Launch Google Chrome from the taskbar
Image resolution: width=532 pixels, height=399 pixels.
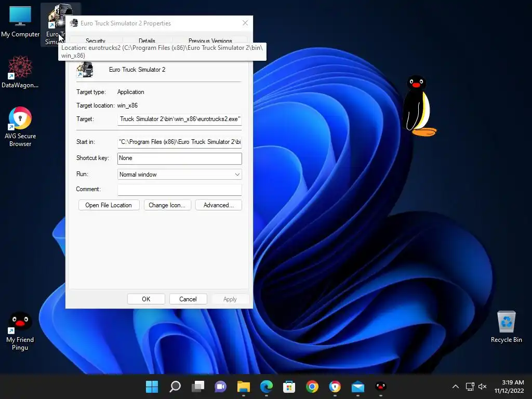[x=312, y=387]
